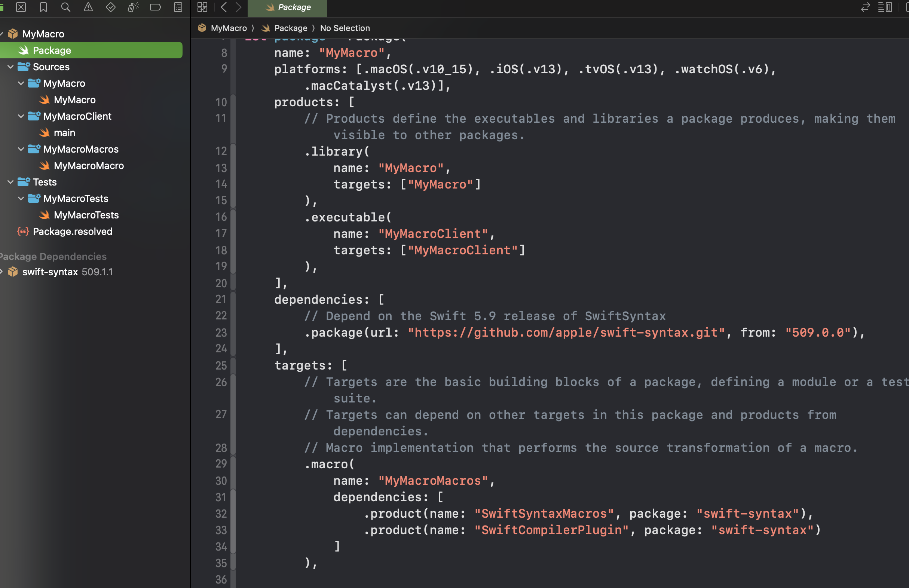Open the Test navigator diamond icon
This screenshot has height=588, width=909.
[x=111, y=7]
